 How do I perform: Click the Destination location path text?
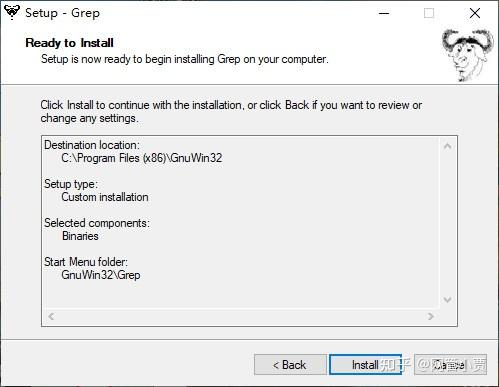142,158
